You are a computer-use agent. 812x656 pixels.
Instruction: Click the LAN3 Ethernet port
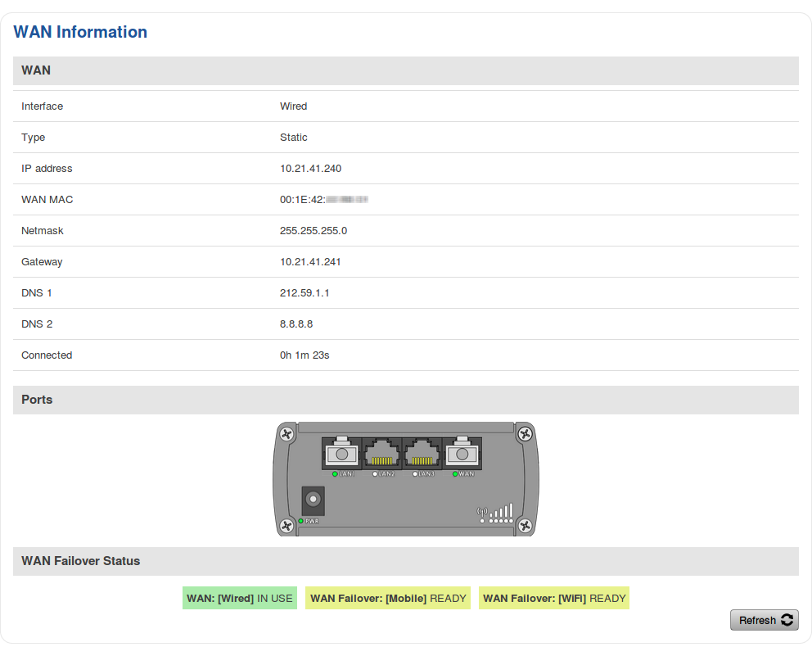point(422,453)
